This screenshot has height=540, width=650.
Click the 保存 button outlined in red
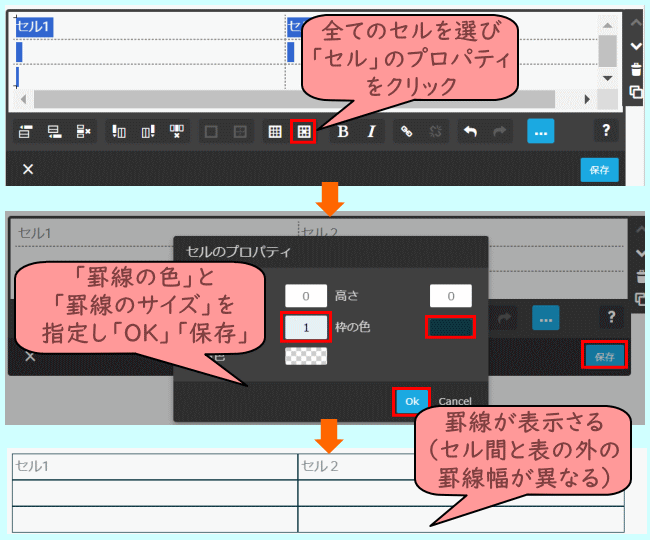pos(604,356)
